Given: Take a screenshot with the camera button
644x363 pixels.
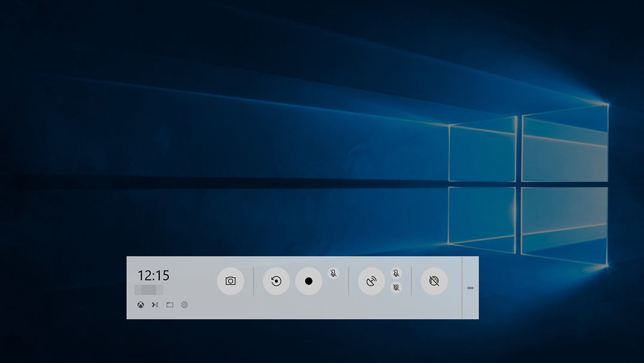Looking at the screenshot, I should pos(230,281).
